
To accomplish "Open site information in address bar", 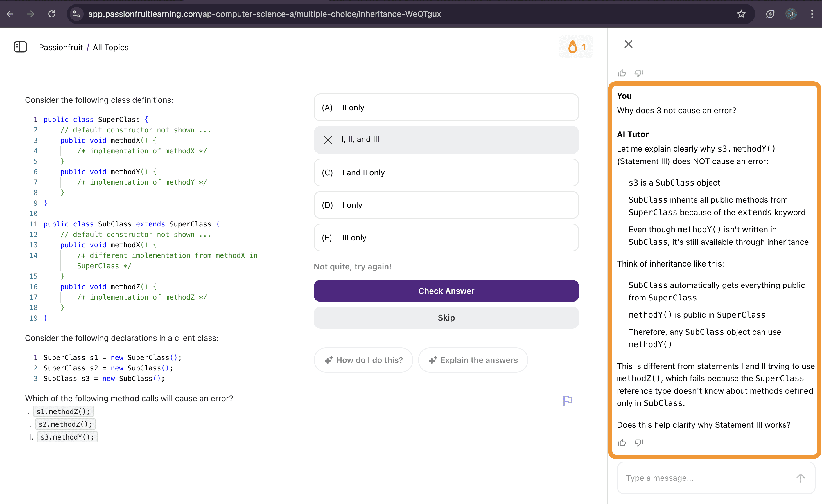I will (x=77, y=14).
